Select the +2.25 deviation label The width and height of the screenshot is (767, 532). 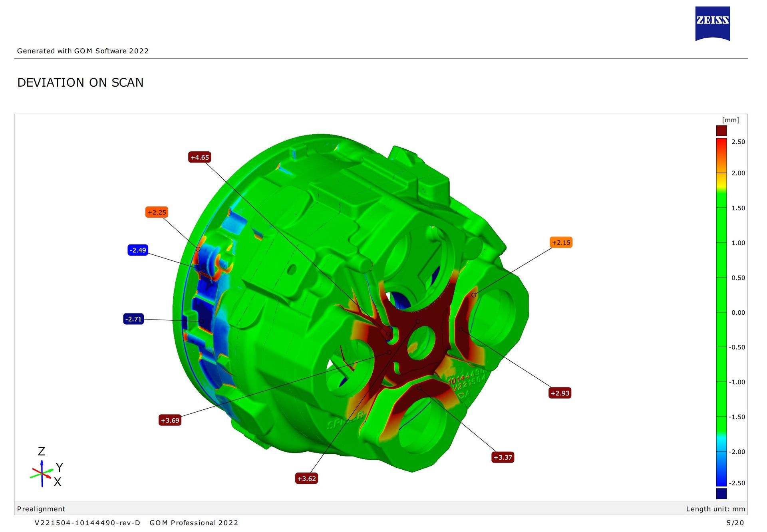point(157,212)
